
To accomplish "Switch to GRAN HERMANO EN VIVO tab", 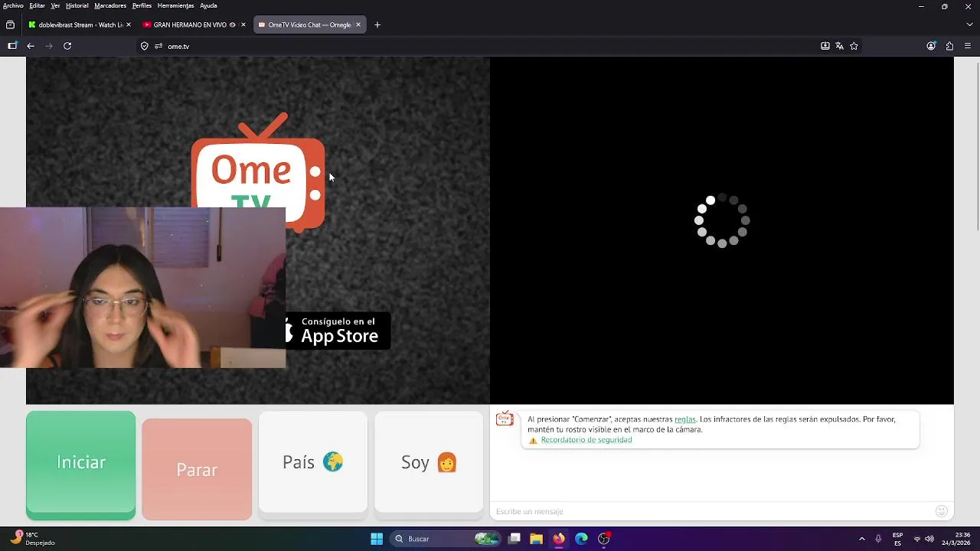I will (194, 24).
